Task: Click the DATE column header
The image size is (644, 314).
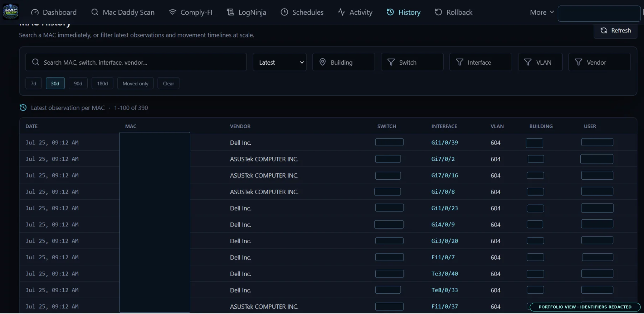Action: click(x=31, y=126)
